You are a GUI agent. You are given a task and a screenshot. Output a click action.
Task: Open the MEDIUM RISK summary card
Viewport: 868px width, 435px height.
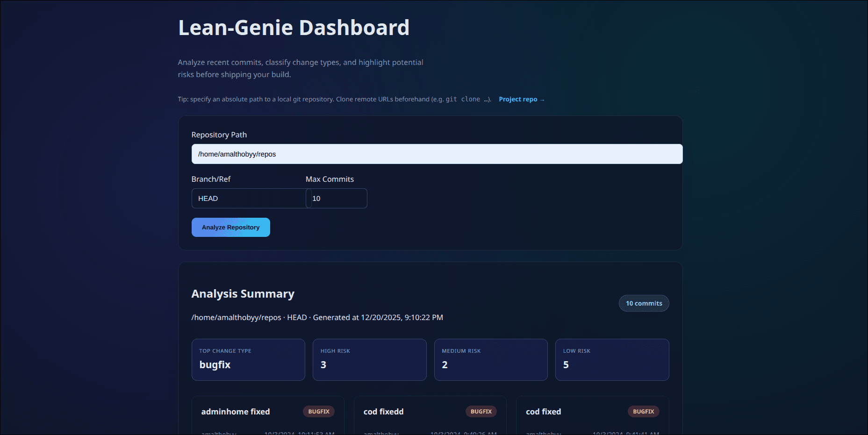click(x=491, y=359)
